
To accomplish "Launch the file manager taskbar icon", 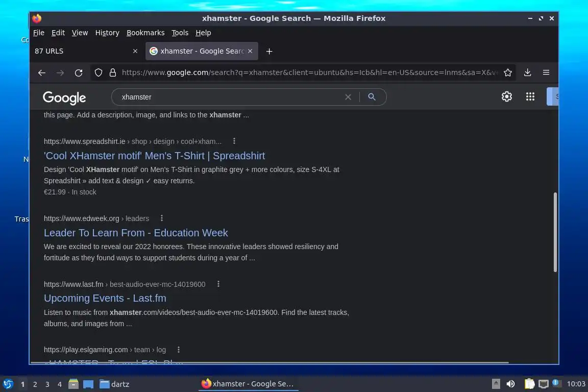I will pyautogui.click(x=73, y=384).
